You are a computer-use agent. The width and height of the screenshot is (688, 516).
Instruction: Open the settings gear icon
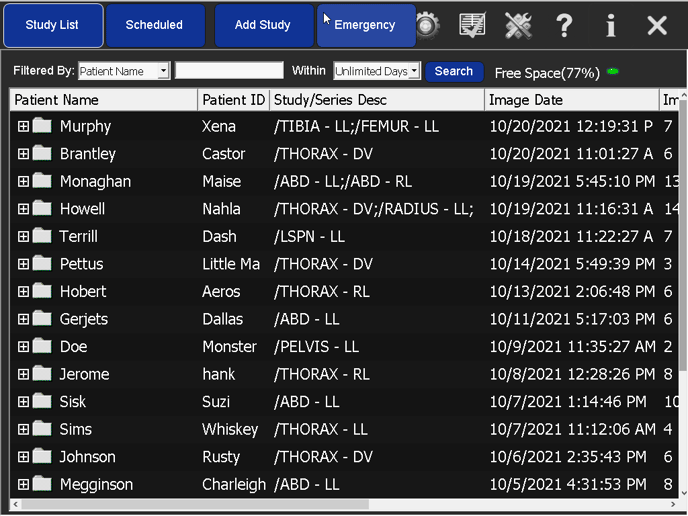point(428,25)
